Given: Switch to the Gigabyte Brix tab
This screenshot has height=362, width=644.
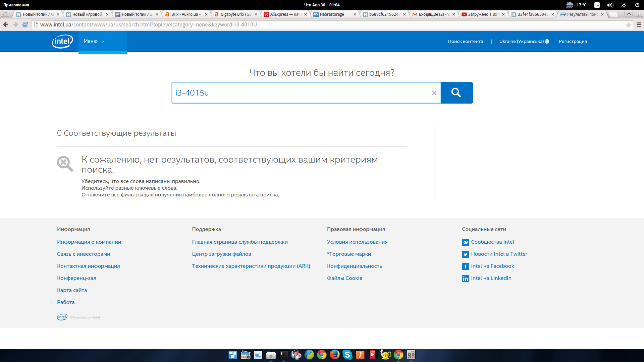Looking at the screenshot, I should 236,14.
